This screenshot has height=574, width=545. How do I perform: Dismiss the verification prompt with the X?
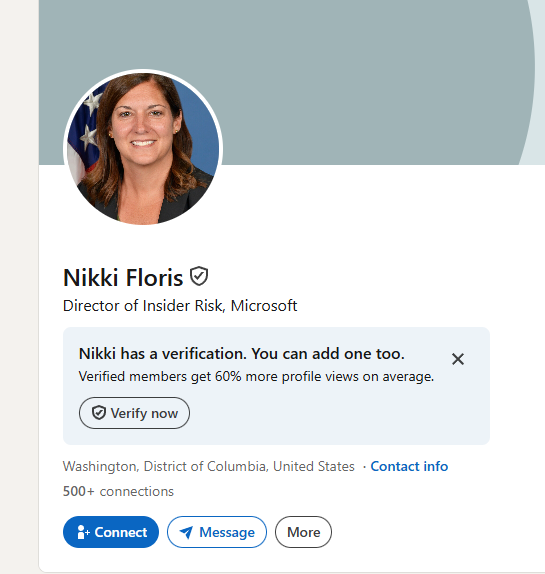(458, 359)
